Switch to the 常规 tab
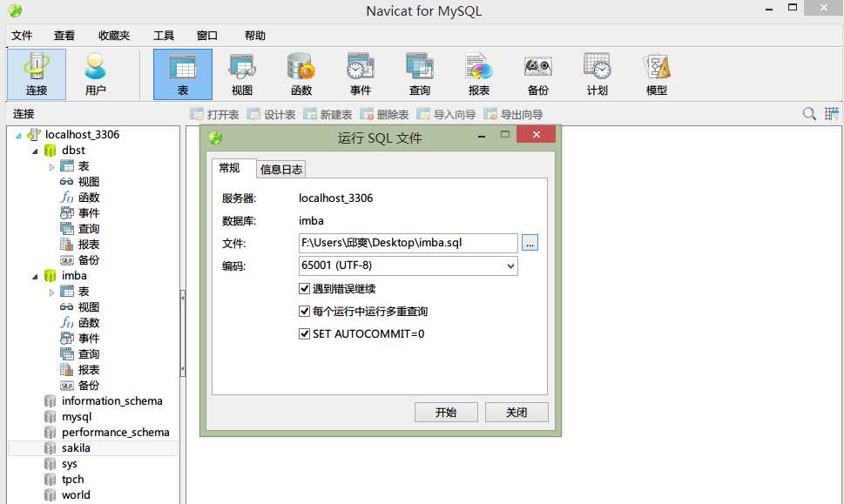844x504 pixels. (x=233, y=168)
